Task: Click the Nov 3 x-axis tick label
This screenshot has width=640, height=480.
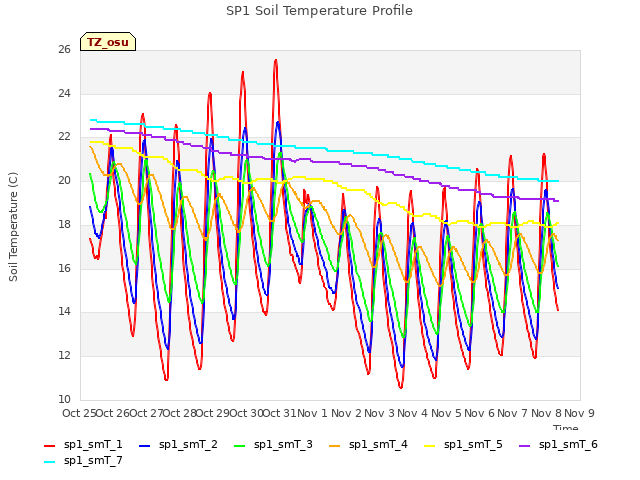Action: (x=379, y=413)
